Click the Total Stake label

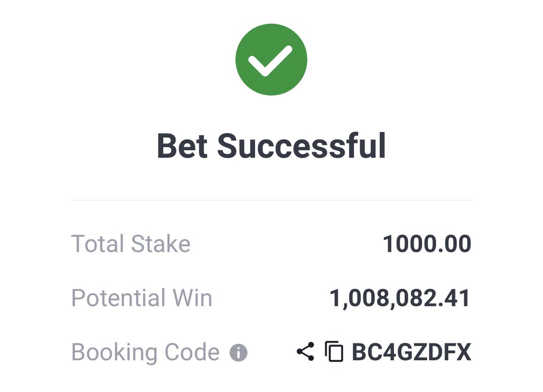131,244
